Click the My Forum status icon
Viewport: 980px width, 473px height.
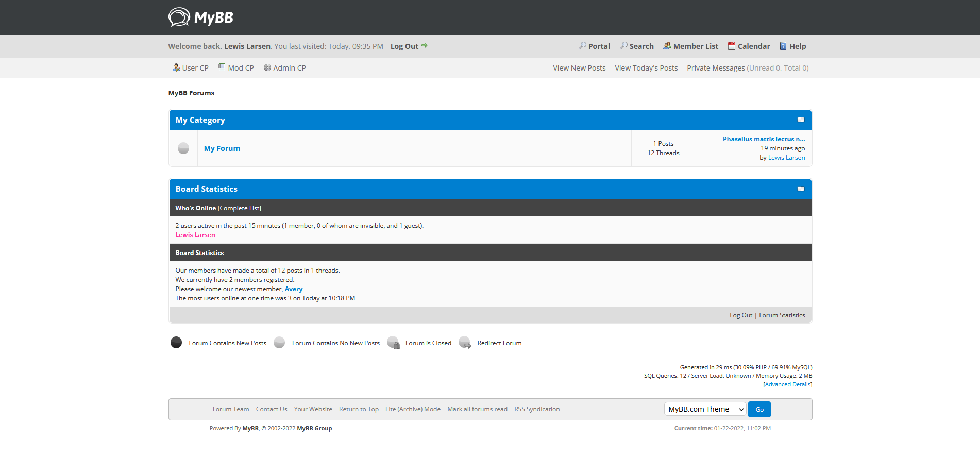(x=183, y=148)
